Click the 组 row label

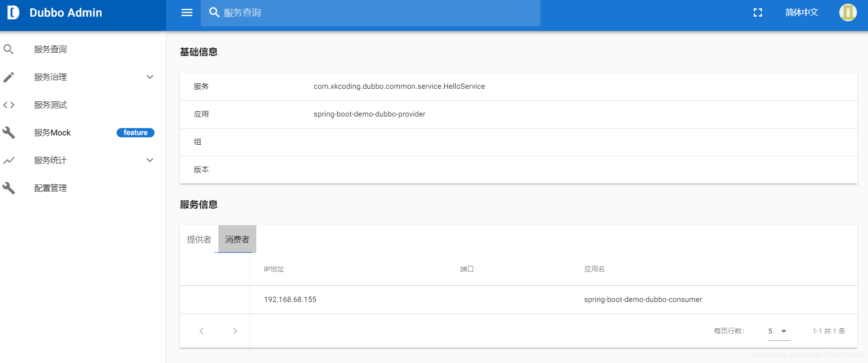[198, 142]
